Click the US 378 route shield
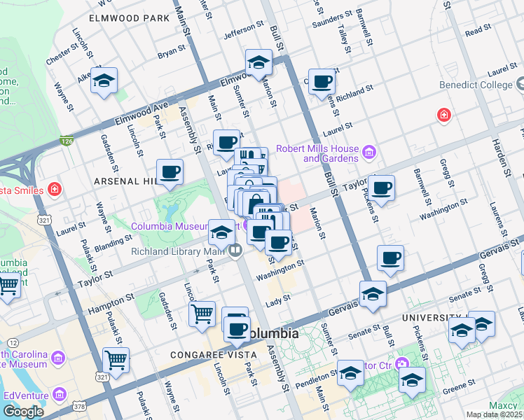The height and width of the screenshot is (420, 524). point(80,406)
